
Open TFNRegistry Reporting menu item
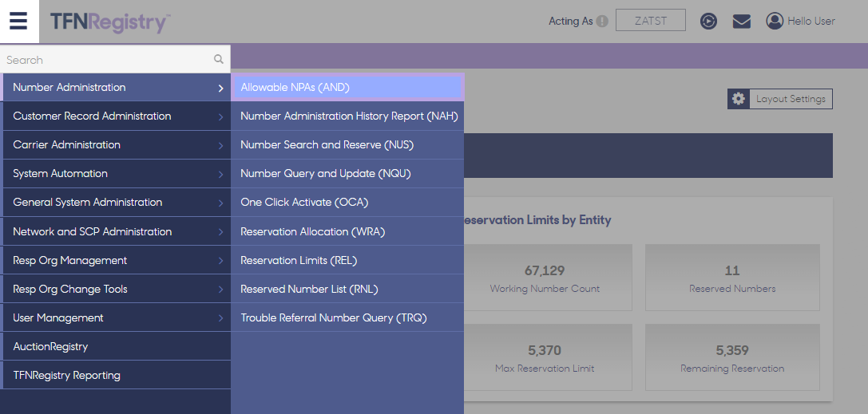tap(115, 375)
